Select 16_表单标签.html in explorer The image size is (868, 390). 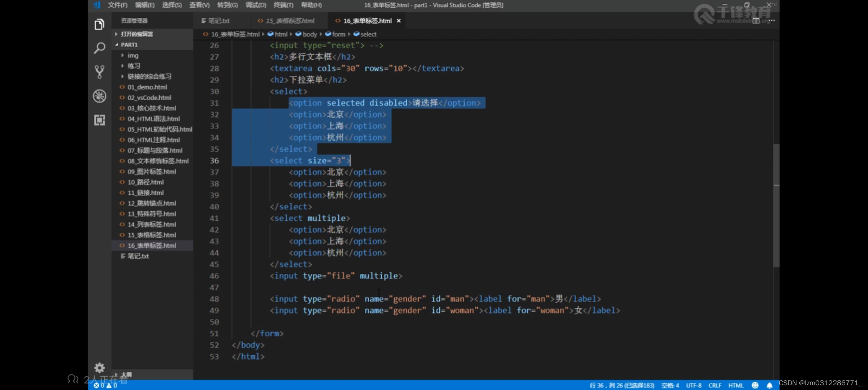[x=152, y=246]
